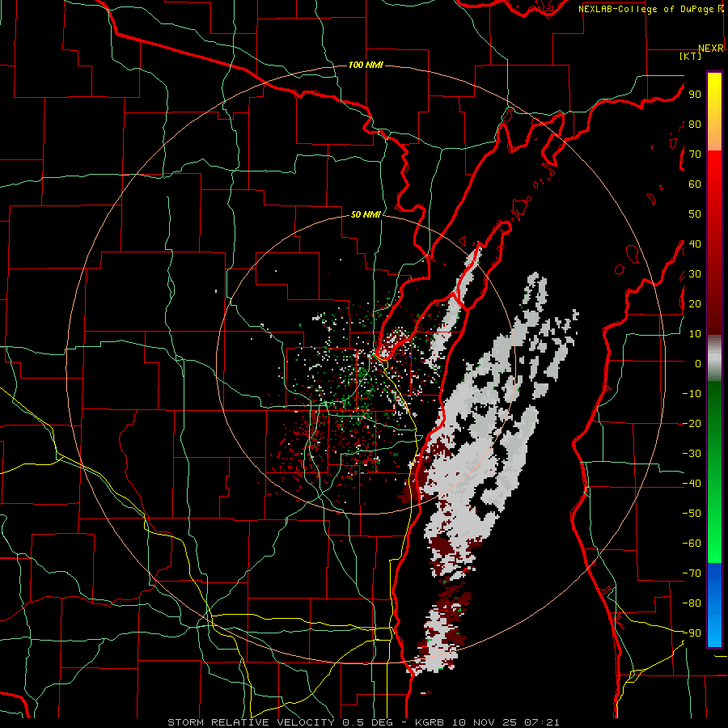Pick the blue band at color scale bottom

tap(714, 605)
